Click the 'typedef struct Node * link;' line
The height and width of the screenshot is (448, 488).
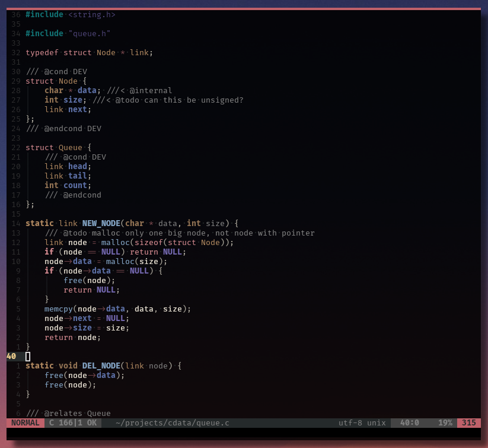[x=90, y=53]
